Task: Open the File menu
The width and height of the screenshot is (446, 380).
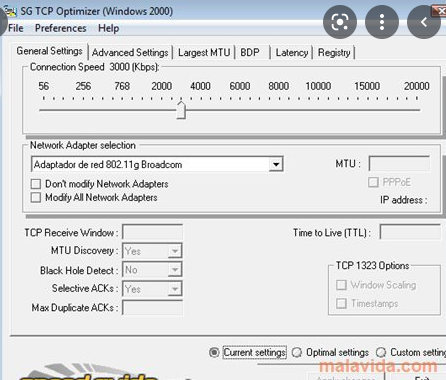Action: (16, 28)
